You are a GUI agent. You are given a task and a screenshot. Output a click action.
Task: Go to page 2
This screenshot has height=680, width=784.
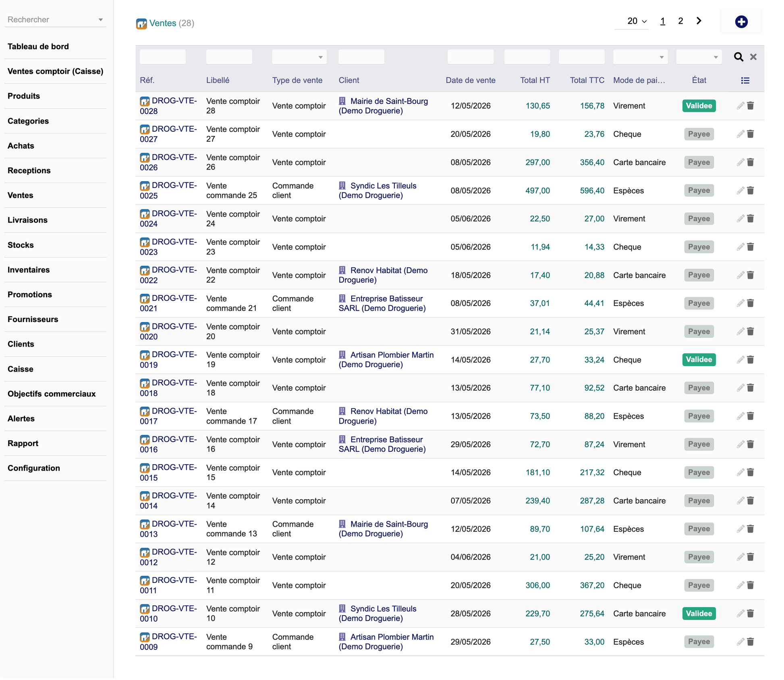click(x=680, y=21)
